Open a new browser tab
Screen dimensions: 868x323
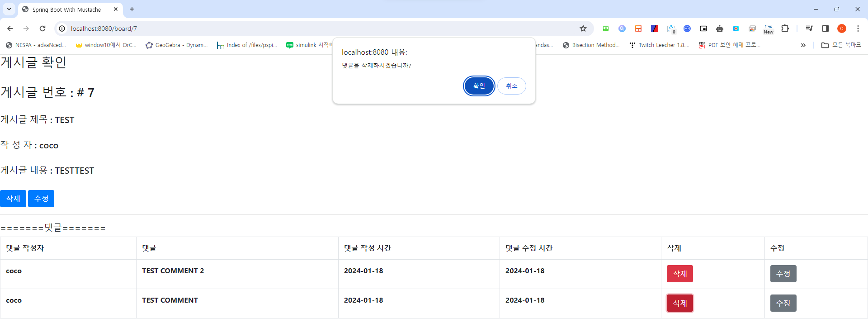132,9
